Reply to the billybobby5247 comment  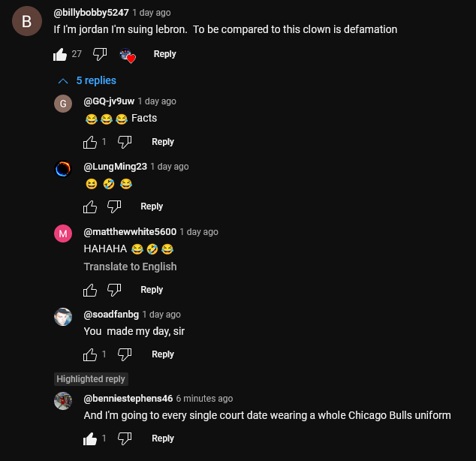[x=164, y=54]
